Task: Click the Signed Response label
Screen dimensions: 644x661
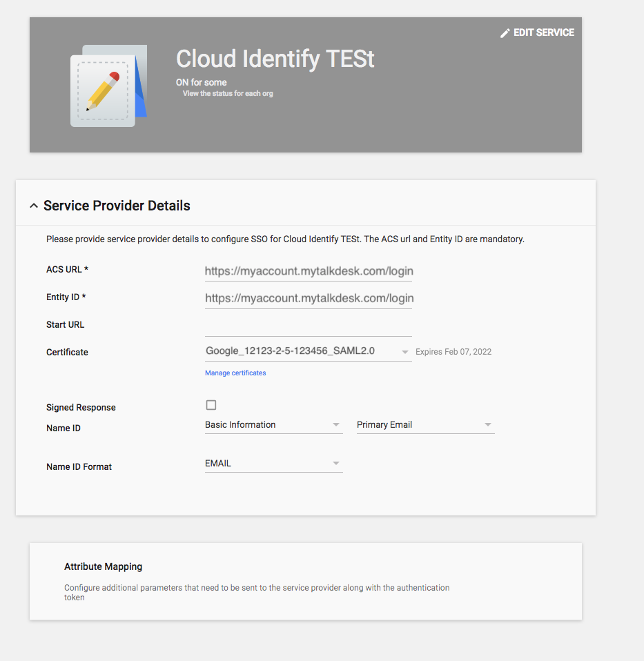Action: (81, 408)
